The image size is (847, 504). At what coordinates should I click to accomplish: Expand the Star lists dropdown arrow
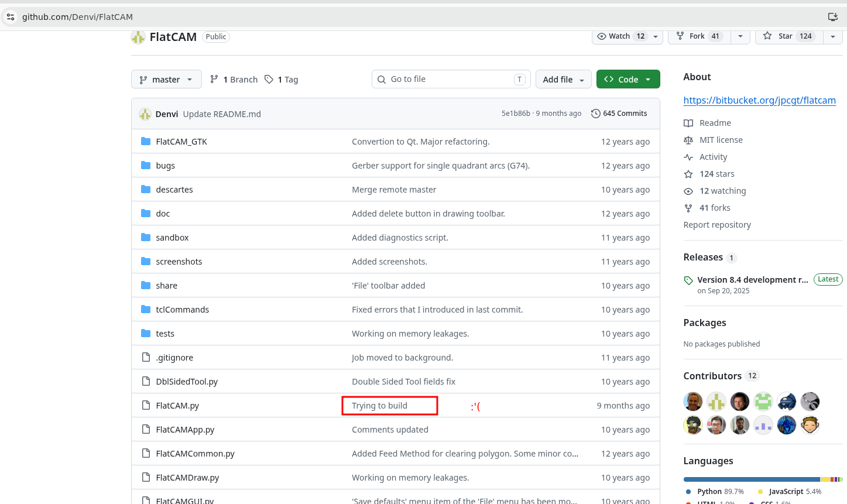click(832, 36)
